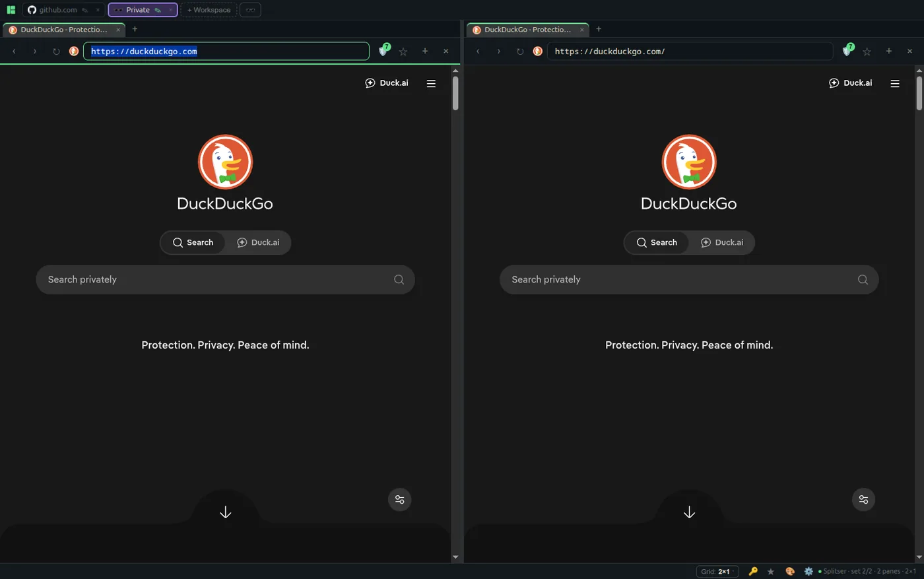Open search settings sliders icon in right pane

click(x=864, y=499)
